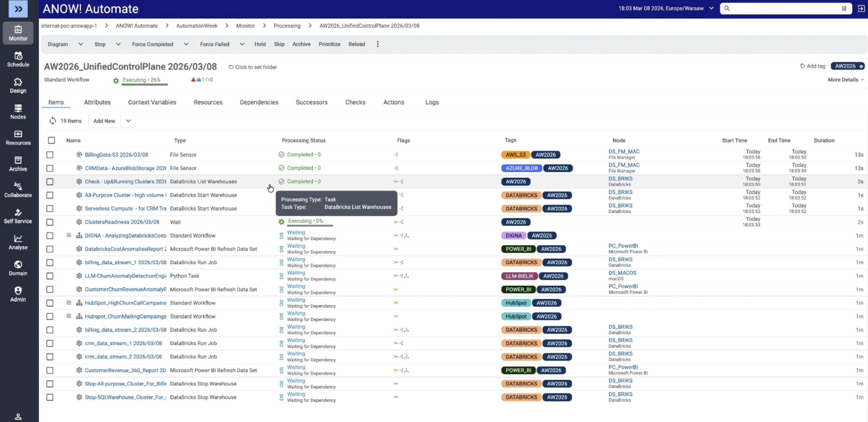Click the refresh icon beside 19 Items

[x=52, y=121]
